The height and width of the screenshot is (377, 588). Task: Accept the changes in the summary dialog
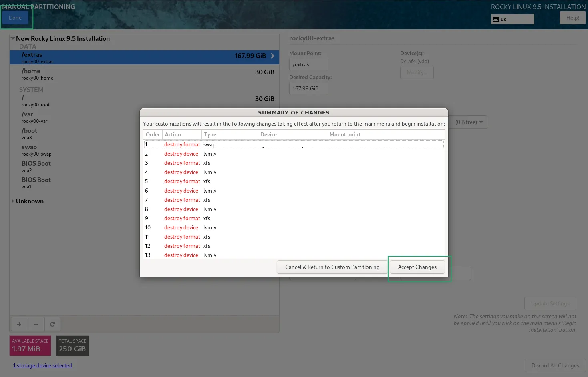(417, 267)
